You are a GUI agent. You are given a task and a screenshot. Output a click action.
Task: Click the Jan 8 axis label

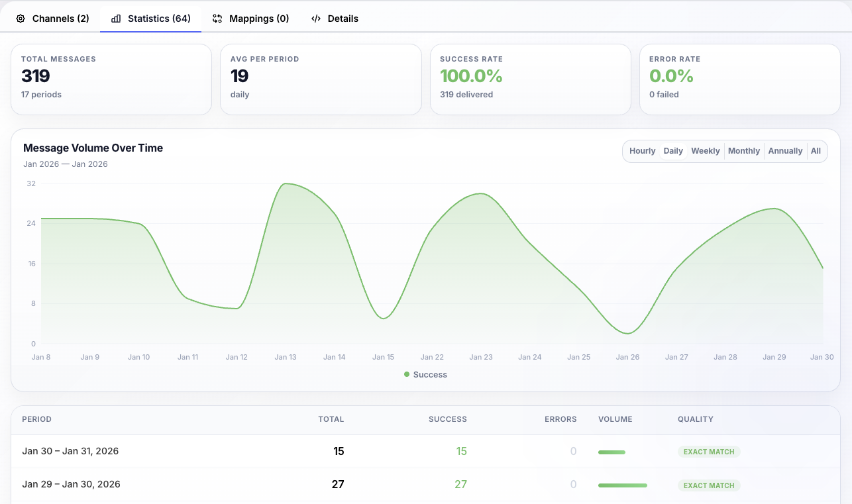(x=41, y=357)
